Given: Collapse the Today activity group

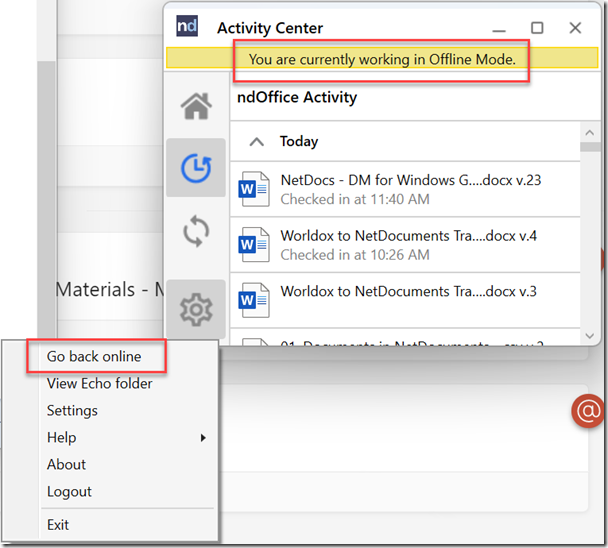Looking at the screenshot, I should pyautogui.click(x=257, y=142).
